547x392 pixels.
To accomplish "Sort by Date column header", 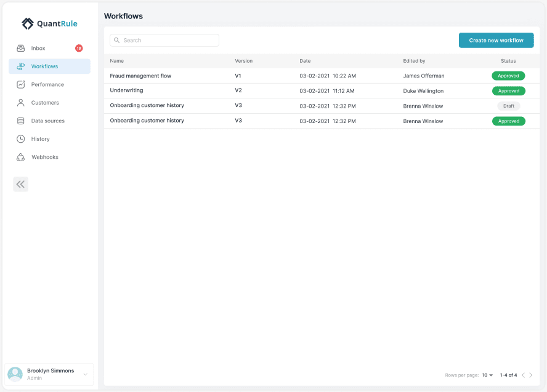I will 305,61.
